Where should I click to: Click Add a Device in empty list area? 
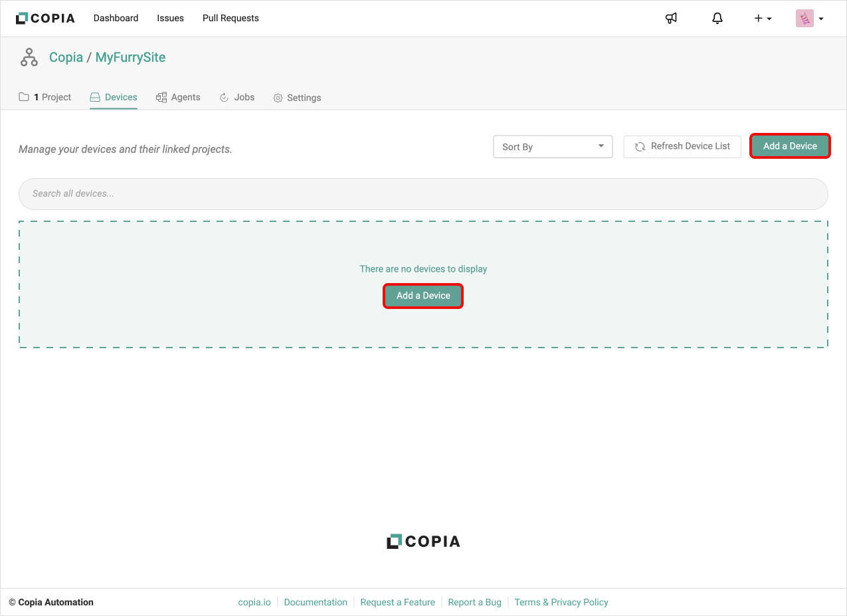[x=423, y=296]
